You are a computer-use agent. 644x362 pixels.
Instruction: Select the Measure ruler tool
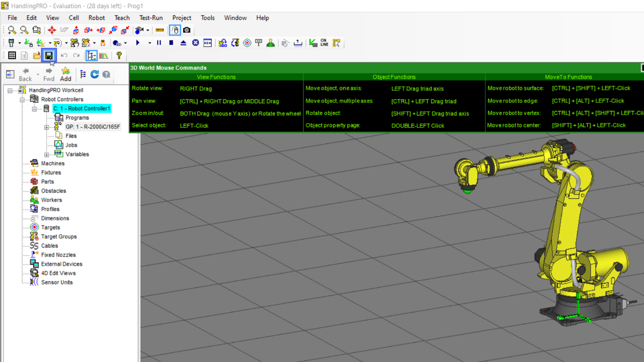point(160,30)
